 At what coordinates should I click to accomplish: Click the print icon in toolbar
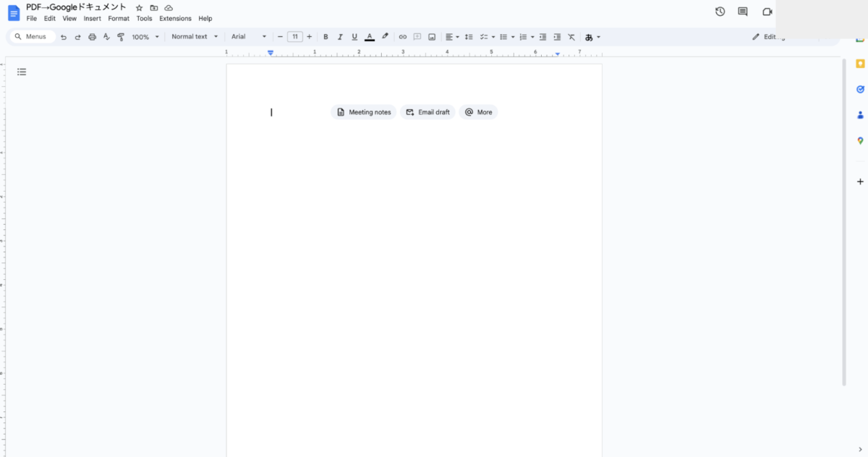coord(92,37)
